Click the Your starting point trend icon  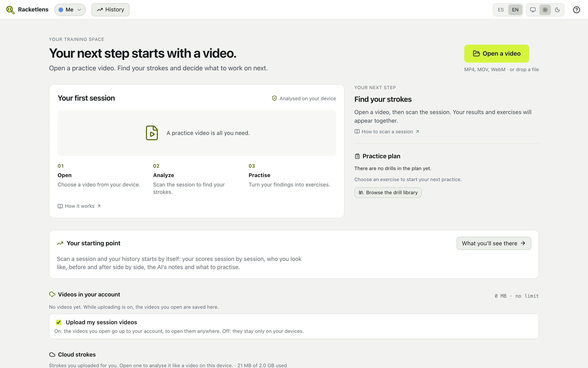[x=60, y=243]
